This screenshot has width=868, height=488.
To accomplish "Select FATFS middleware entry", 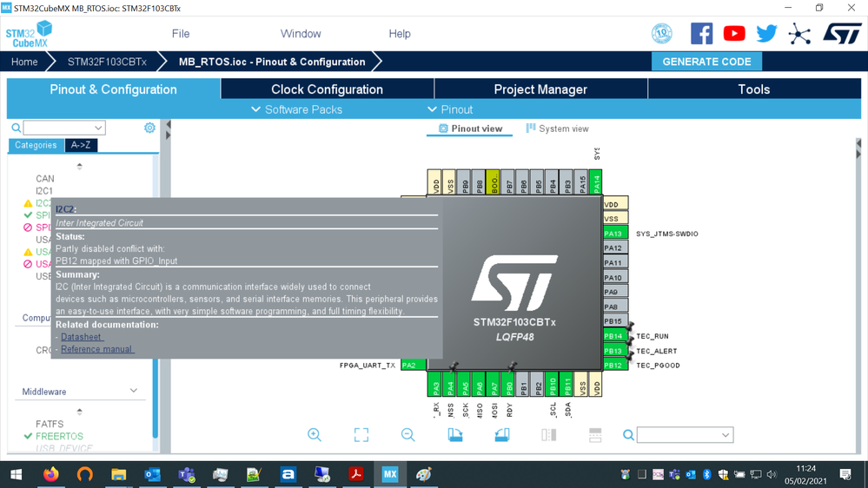I will pyautogui.click(x=50, y=424).
